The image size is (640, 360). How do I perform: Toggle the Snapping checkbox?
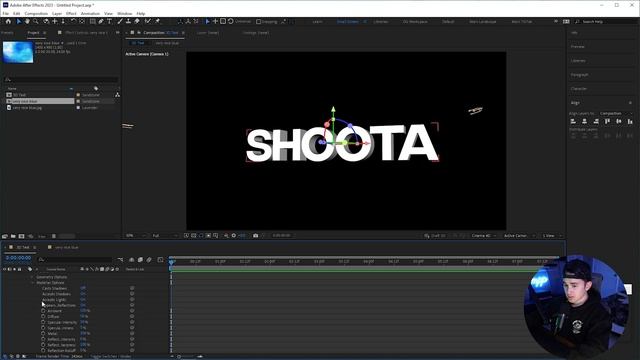pyautogui.click(x=258, y=21)
